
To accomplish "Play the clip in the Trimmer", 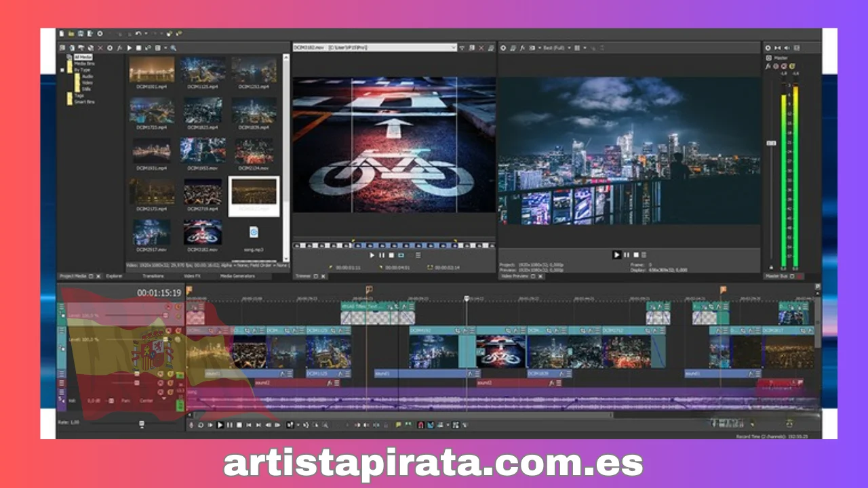I will pos(372,256).
